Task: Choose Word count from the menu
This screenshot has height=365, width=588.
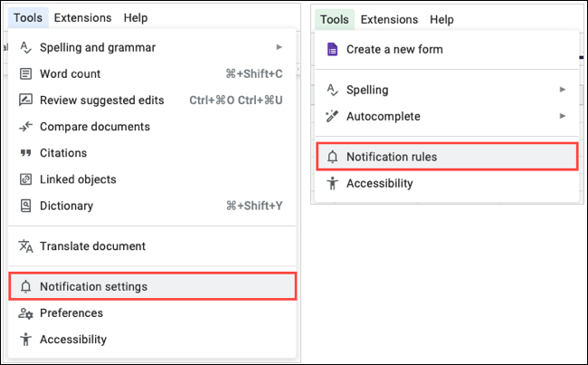Action: click(152, 74)
